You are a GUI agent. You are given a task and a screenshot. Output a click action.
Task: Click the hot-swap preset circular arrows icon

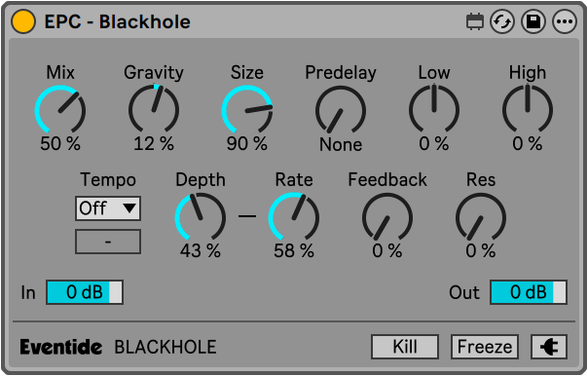(x=502, y=21)
